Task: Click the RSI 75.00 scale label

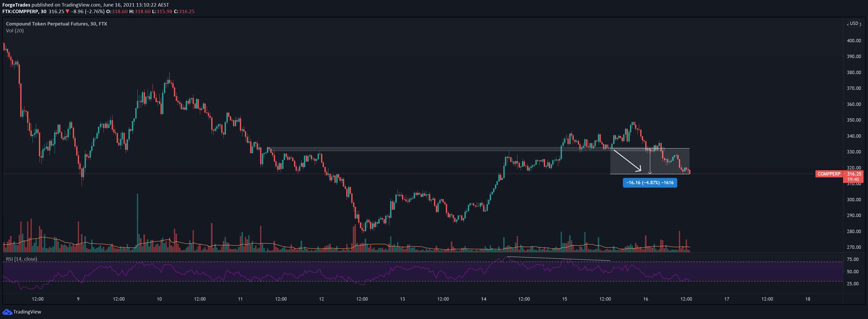Action: coord(853,259)
